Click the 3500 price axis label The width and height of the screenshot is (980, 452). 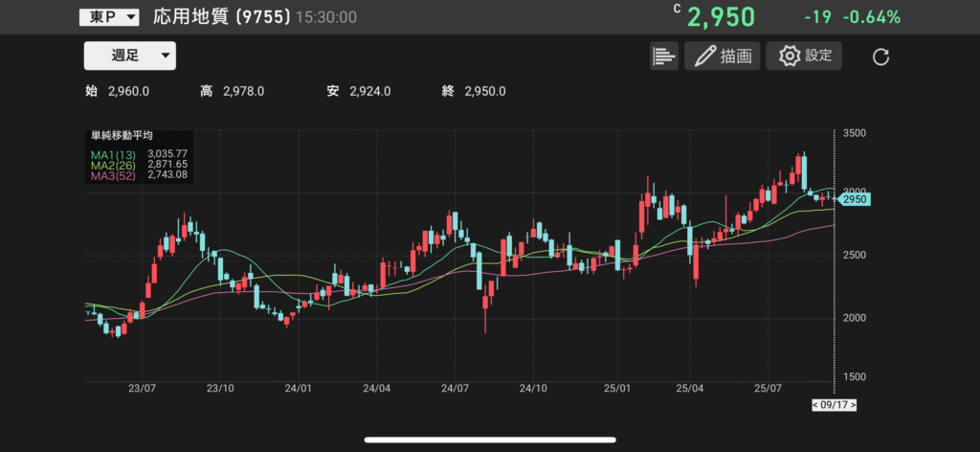pos(856,134)
